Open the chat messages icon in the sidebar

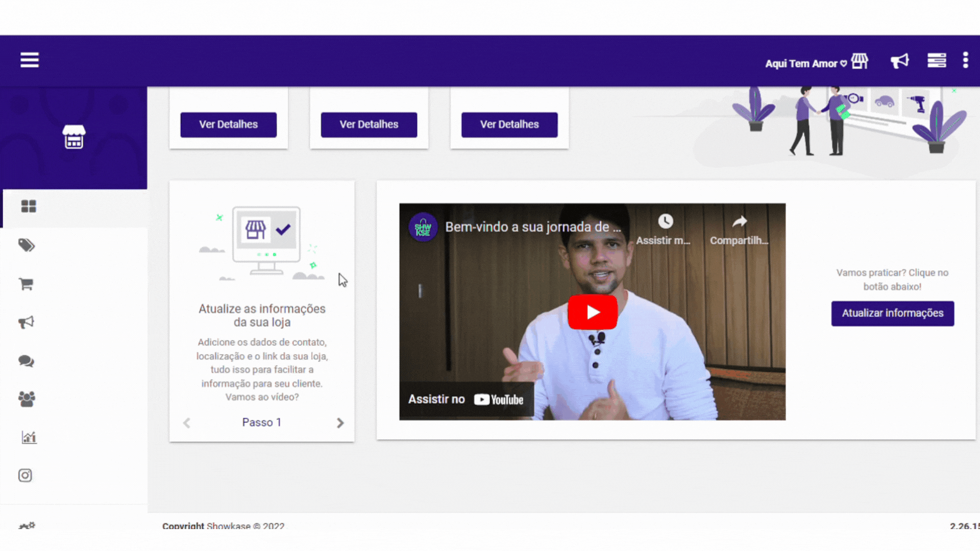[26, 361]
